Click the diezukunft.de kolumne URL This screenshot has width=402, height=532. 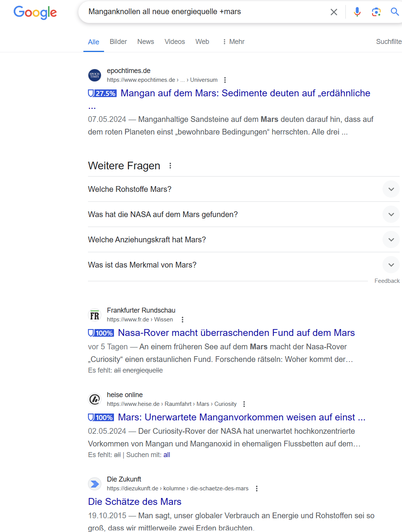coord(178,488)
